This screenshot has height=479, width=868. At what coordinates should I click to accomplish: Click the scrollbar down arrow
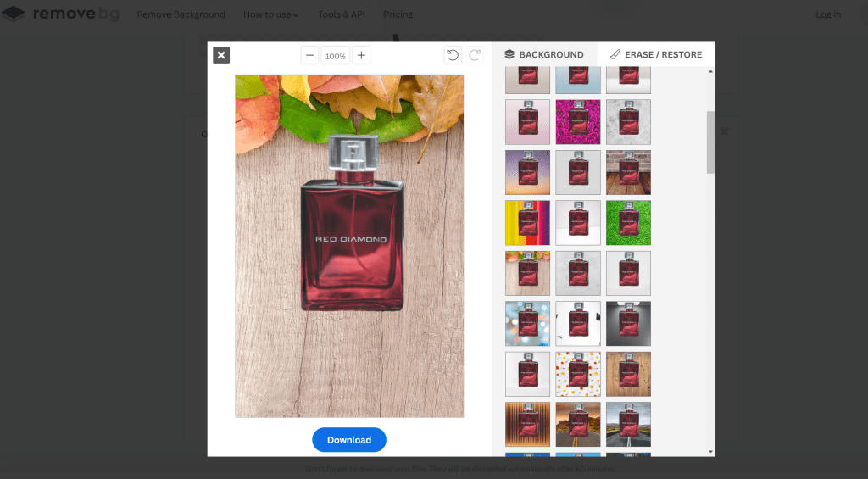tap(711, 452)
